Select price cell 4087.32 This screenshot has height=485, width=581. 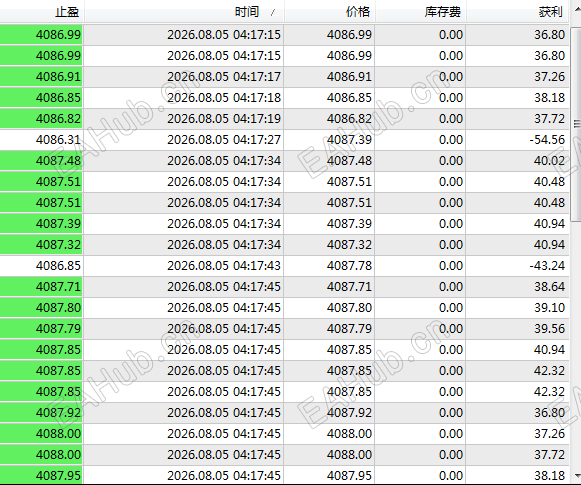[329, 245]
